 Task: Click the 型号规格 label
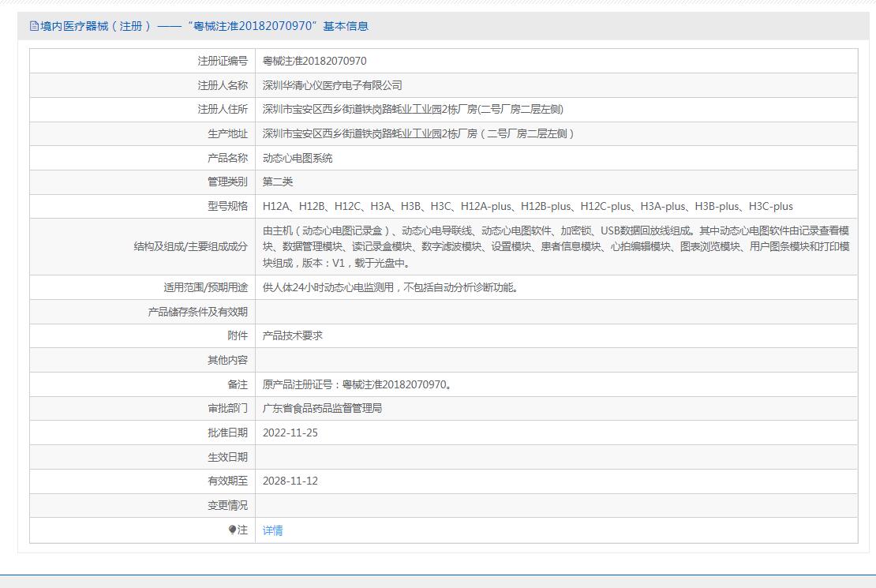tap(227, 206)
